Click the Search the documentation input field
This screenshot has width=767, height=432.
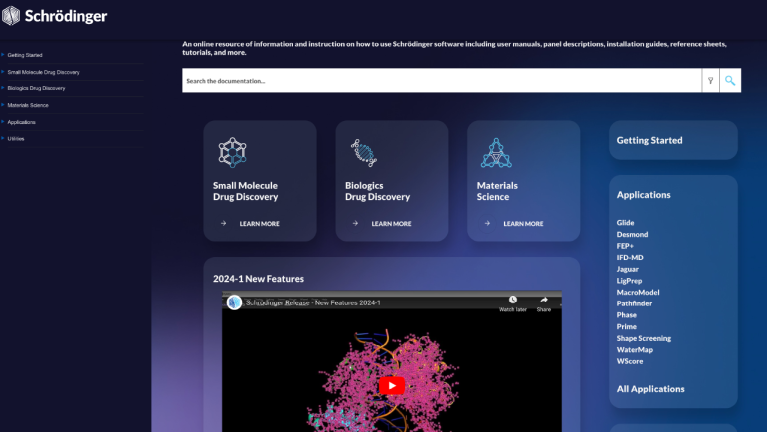point(442,81)
